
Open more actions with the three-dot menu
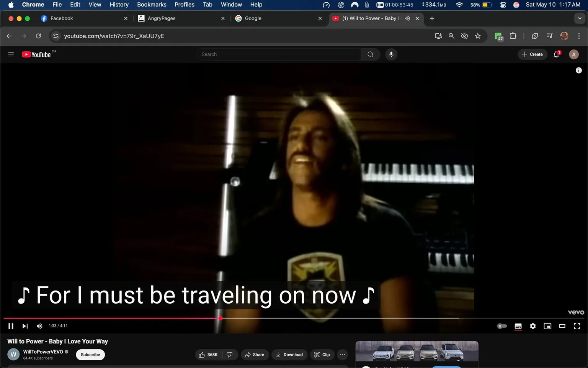click(x=342, y=355)
